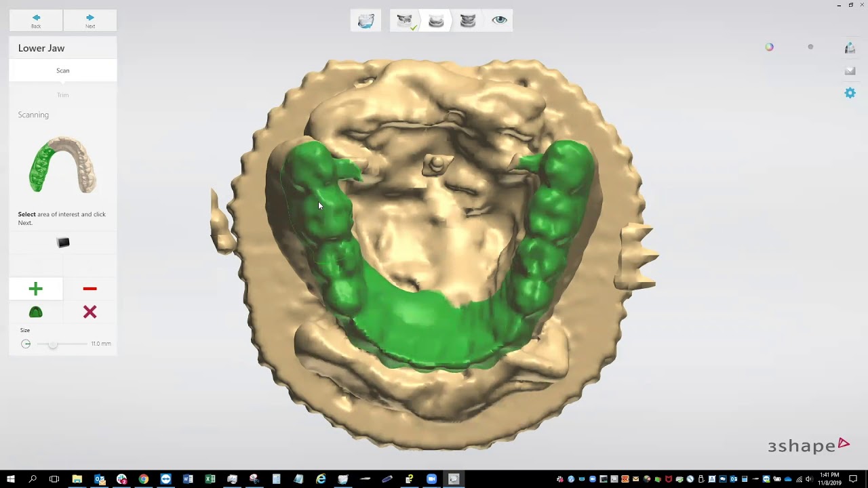Screen dimensions: 868x488
Task: Open Zoom from the taskbar
Action: (431, 479)
